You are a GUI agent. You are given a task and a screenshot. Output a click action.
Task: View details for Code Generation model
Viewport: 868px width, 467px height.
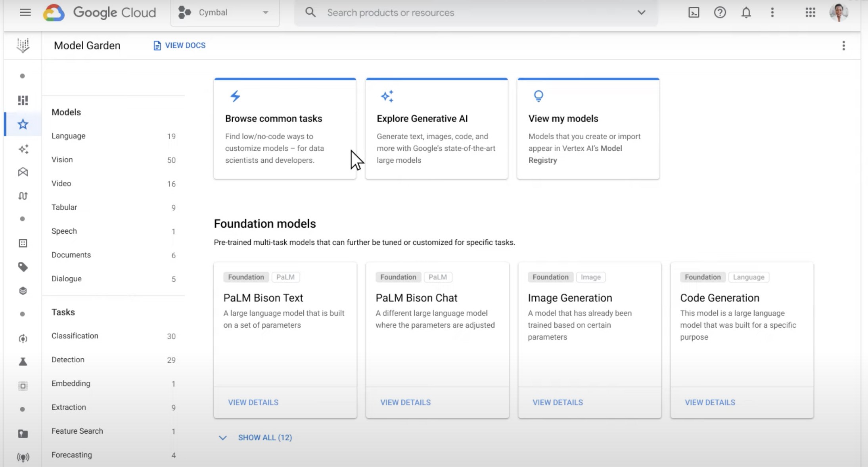pyautogui.click(x=710, y=402)
